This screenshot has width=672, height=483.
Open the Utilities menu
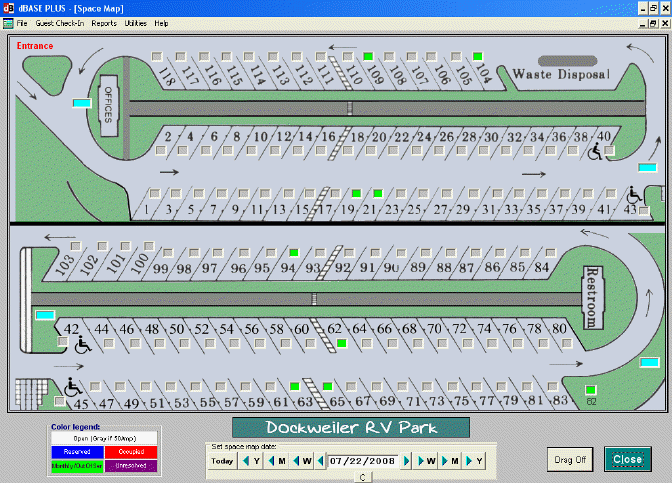(135, 23)
